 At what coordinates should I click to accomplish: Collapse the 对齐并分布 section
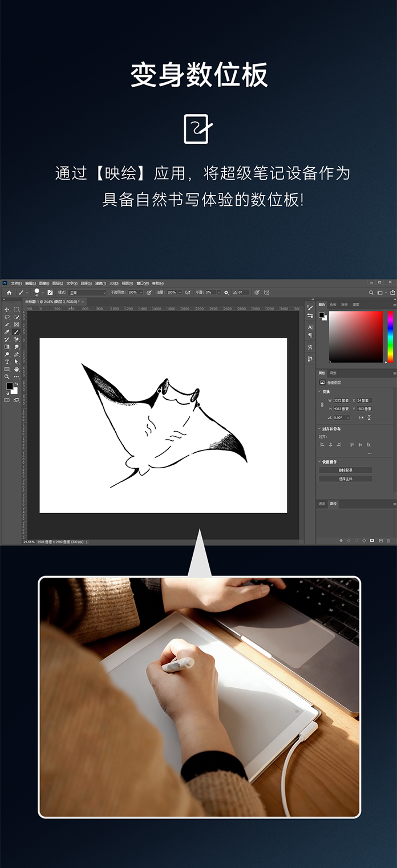pos(319,429)
